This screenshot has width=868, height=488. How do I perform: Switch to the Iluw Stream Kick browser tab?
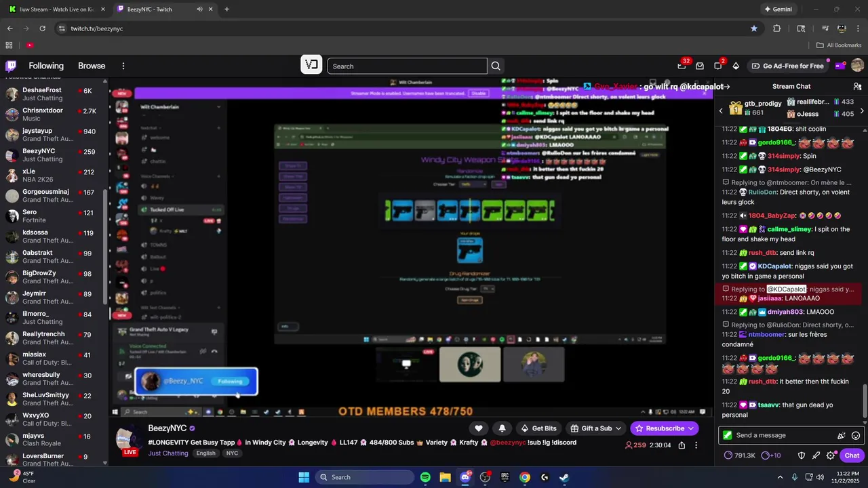click(x=56, y=9)
